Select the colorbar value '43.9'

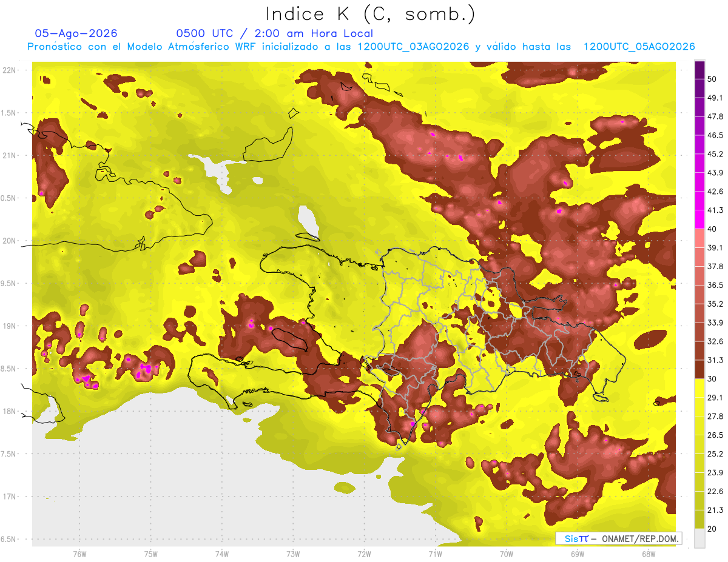coord(715,173)
